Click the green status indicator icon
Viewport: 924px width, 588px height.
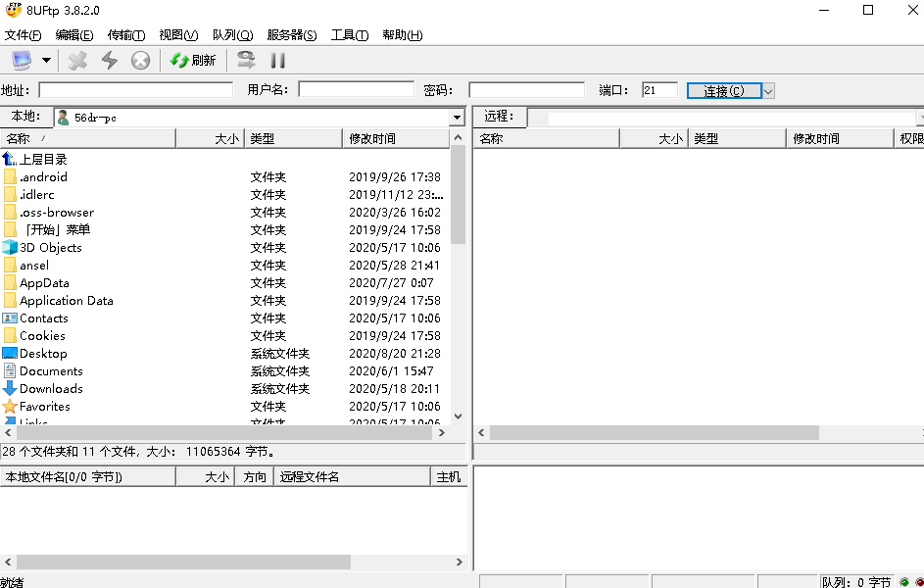904,582
